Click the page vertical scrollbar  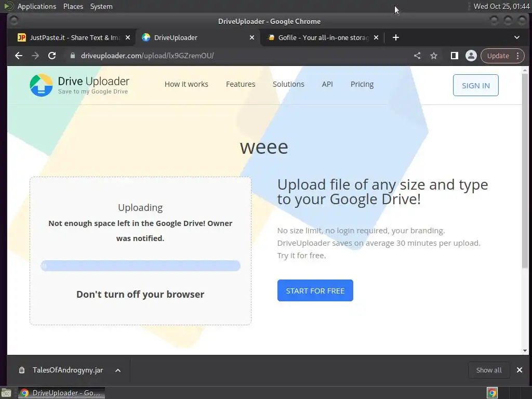click(525, 170)
